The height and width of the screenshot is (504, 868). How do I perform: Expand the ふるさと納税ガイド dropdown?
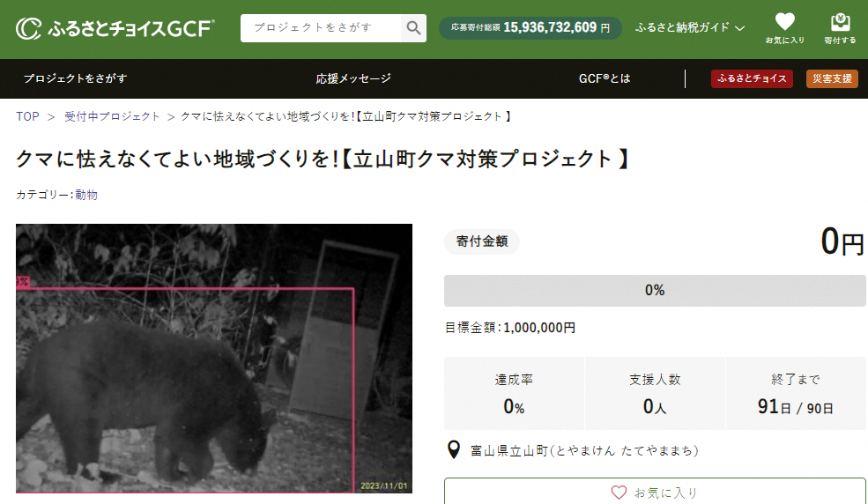tap(690, 27)
